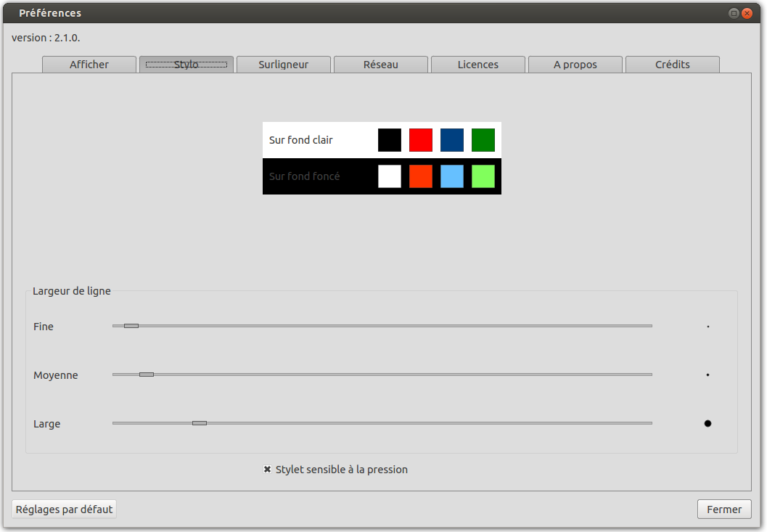The image size is (767, 532).
Task: Show the Crédits tab
Action: click(672, 65)
